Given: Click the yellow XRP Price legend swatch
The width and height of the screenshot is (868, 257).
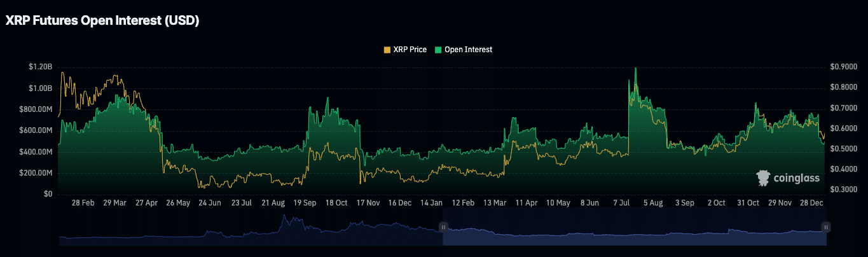Looking at the screenshot, I should tap(387, 50).
